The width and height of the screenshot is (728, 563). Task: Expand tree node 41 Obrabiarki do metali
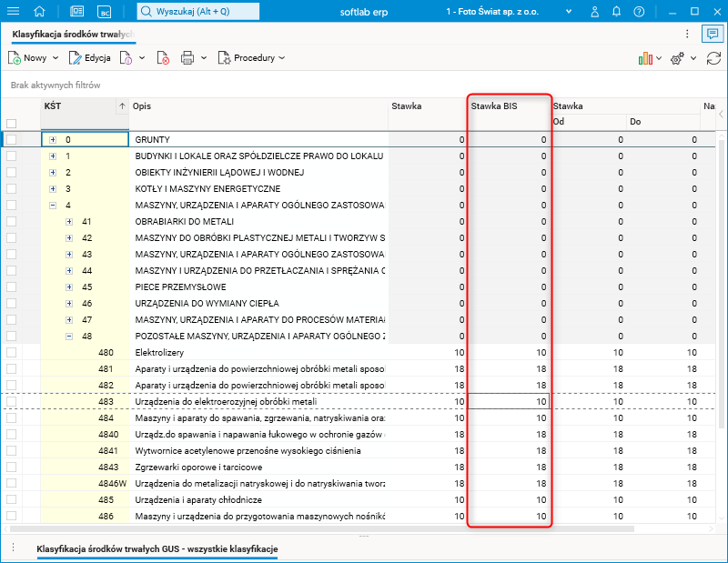tap(70, 222)
